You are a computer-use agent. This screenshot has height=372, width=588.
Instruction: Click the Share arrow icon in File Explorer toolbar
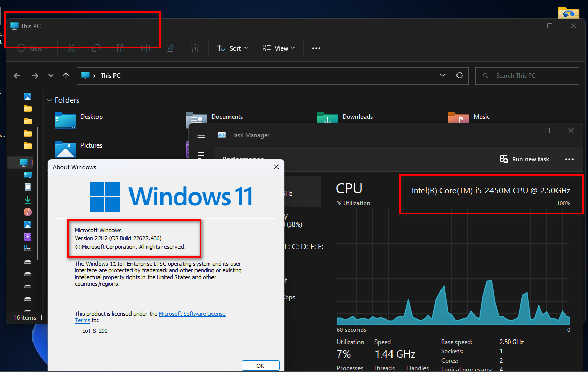(x=170, y=48)
